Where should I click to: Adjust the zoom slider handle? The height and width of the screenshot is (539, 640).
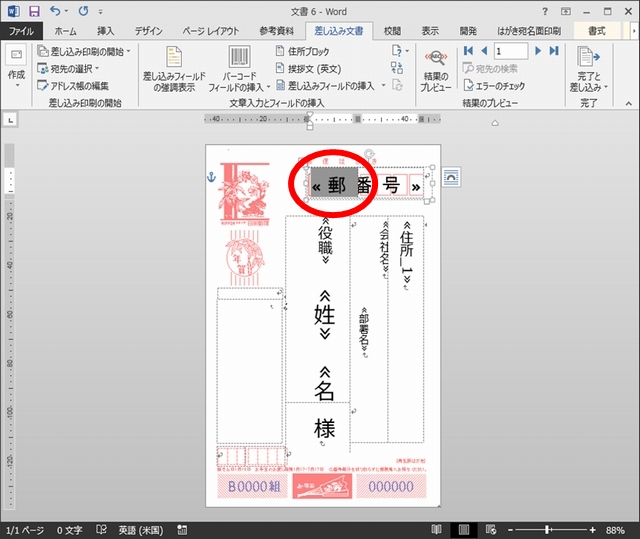point(547,530)
